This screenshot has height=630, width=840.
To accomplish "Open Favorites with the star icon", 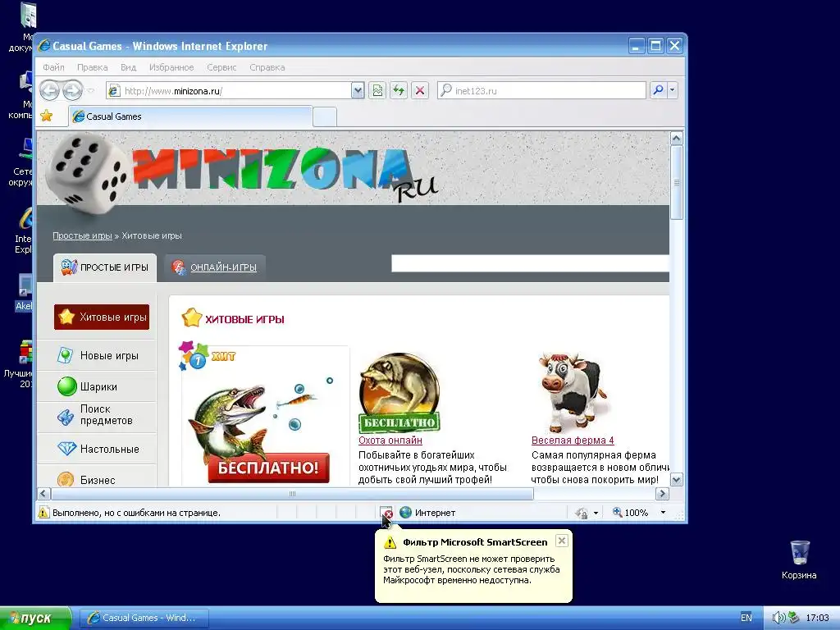I will 47,116.
